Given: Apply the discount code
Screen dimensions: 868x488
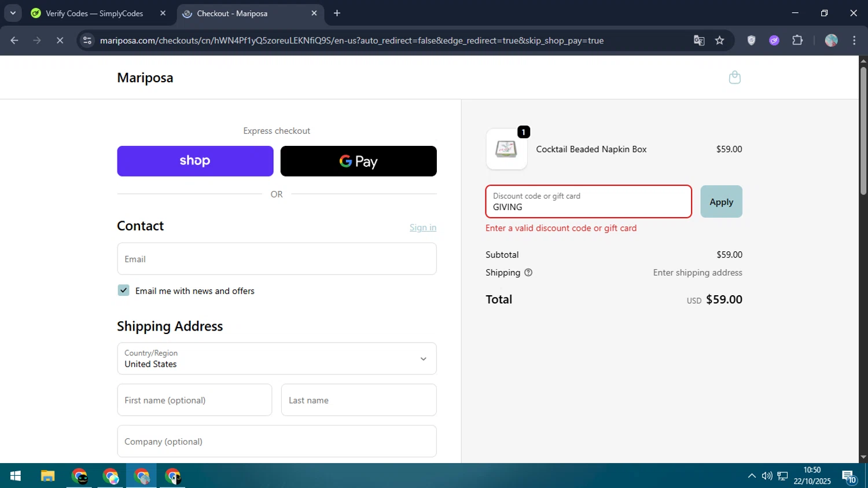Looking at the screenshot, I should pos(721,201).
